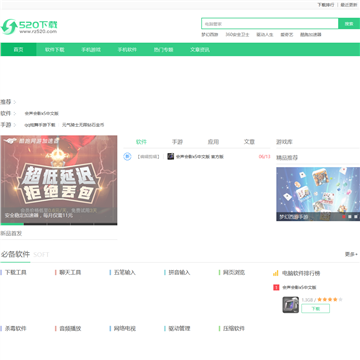Click the 520下载 site logo
The height and width of the screenshot is (360, 360).
[x=29, y=27]
